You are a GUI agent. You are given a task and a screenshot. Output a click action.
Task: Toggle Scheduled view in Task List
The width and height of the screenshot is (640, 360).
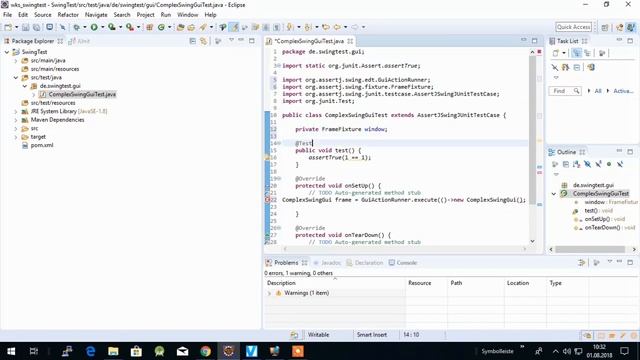click(587, 53)
